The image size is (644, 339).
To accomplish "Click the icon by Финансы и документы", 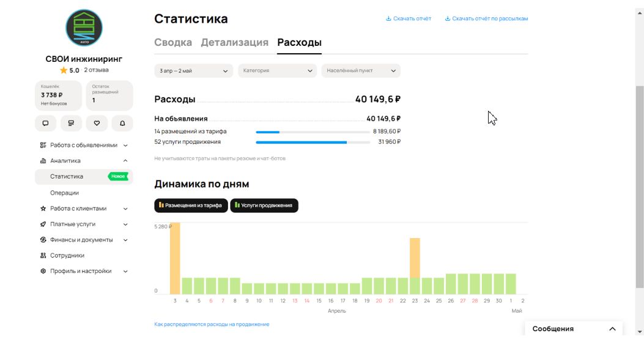I will tap(43, 239).
